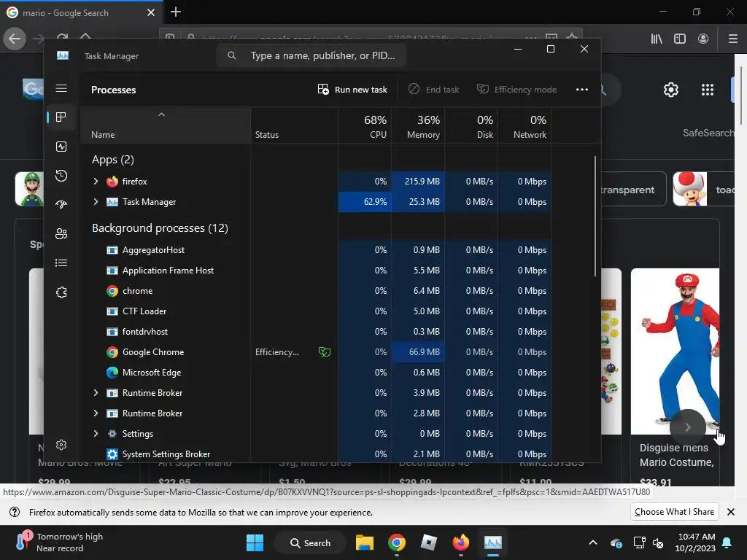Expand firefox process group
Viewport: 747px width, 560px height.
[96, 182]
